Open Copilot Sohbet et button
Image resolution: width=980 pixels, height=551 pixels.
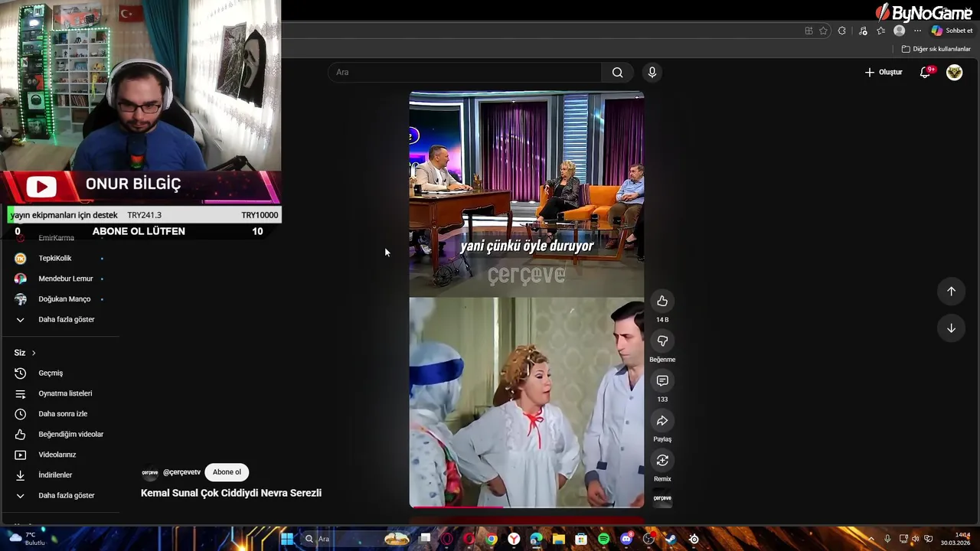[x=952, y=31]
